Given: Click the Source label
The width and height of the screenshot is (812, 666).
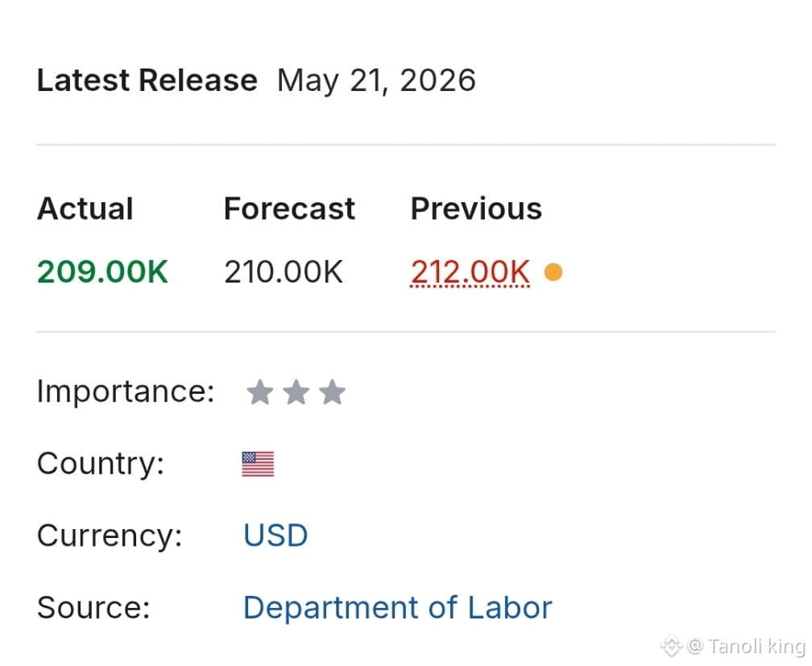Looking at the screenshot, I should 93,607.
